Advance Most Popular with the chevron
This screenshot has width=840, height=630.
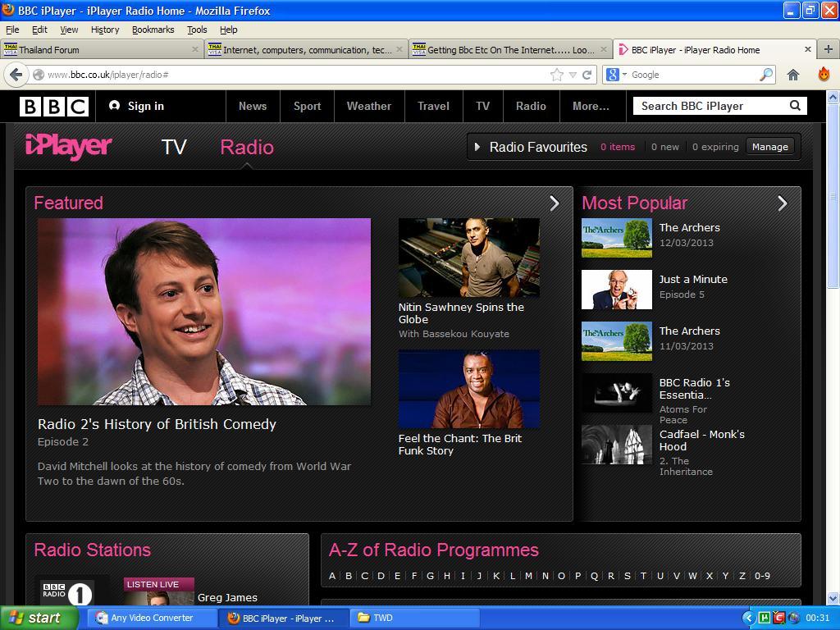click(782, 203)
